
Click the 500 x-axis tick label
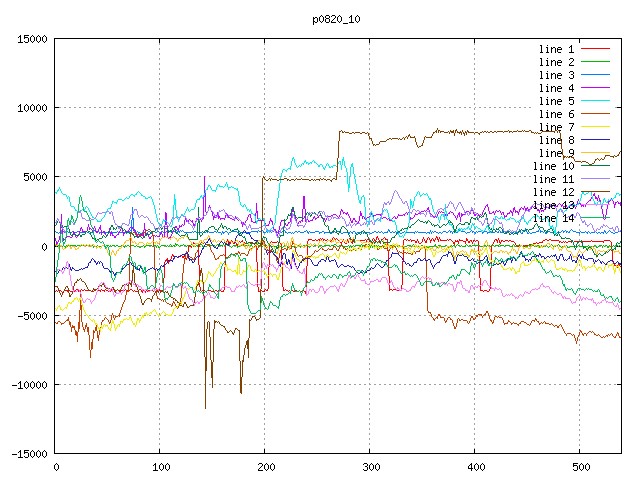coord(579,467)
